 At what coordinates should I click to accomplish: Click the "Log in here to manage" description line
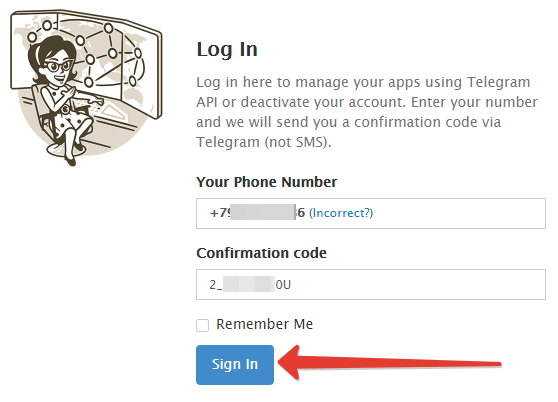coord(363,82)
